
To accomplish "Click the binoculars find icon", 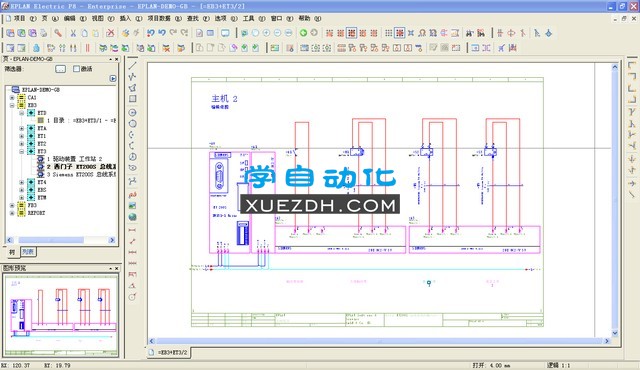I will tap(470, 33).
